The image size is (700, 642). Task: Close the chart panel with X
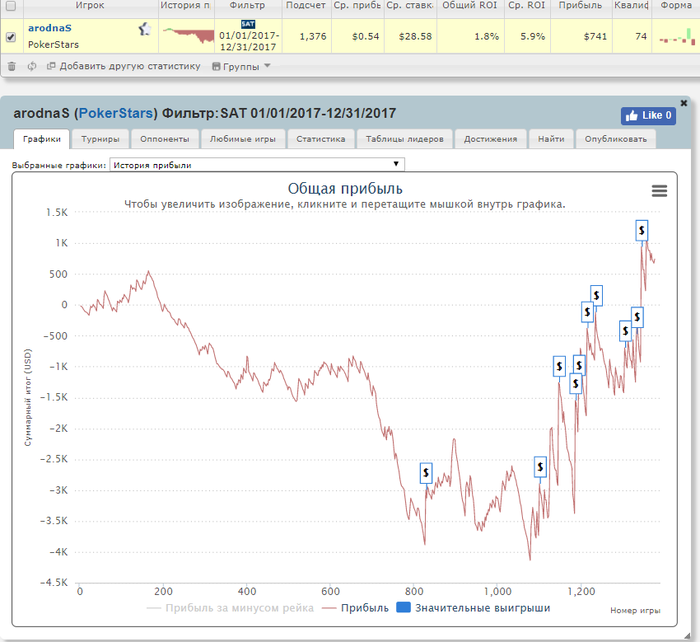pos(683,103)
